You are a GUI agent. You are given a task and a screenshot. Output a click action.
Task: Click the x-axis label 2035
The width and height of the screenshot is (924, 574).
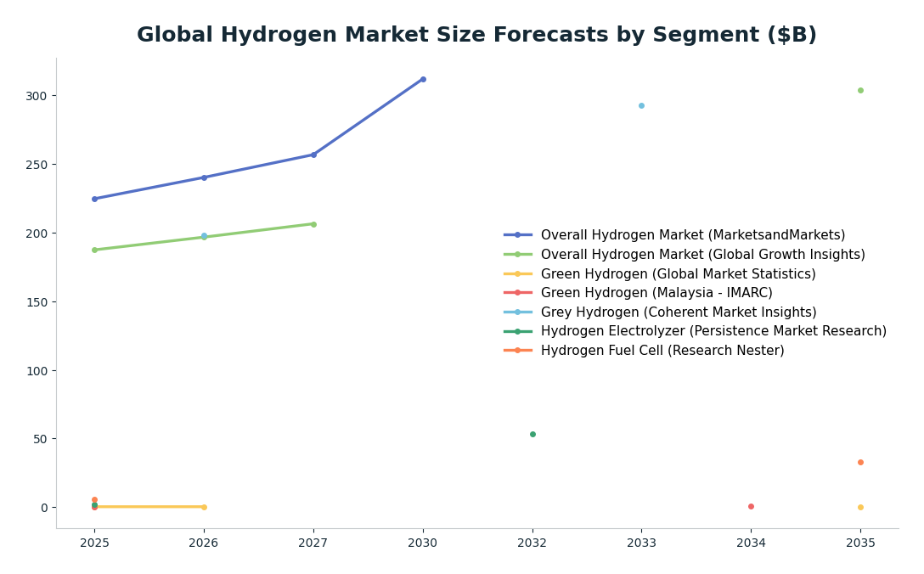tap(860, 543)
